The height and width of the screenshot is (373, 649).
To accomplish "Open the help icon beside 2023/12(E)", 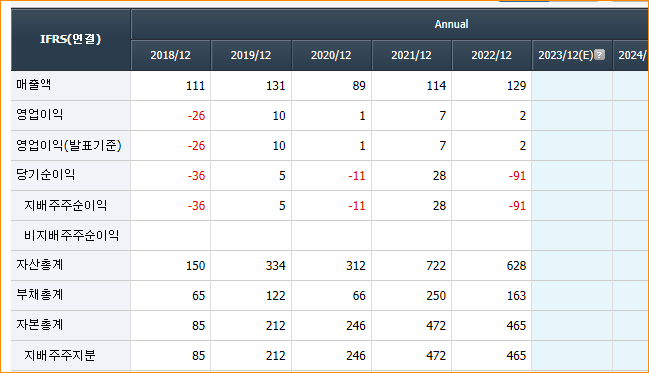I will [599, 55].
